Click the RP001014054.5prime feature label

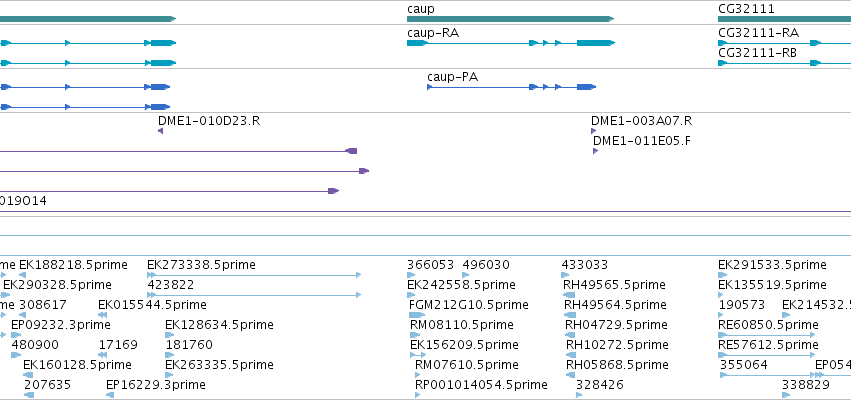pyautogui.click(x=481, y=385)
